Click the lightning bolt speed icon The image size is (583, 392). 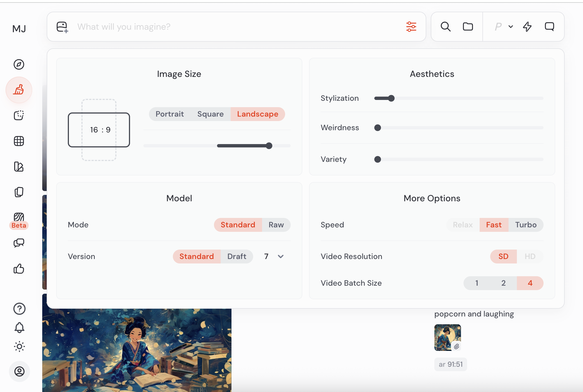point(527,27)
